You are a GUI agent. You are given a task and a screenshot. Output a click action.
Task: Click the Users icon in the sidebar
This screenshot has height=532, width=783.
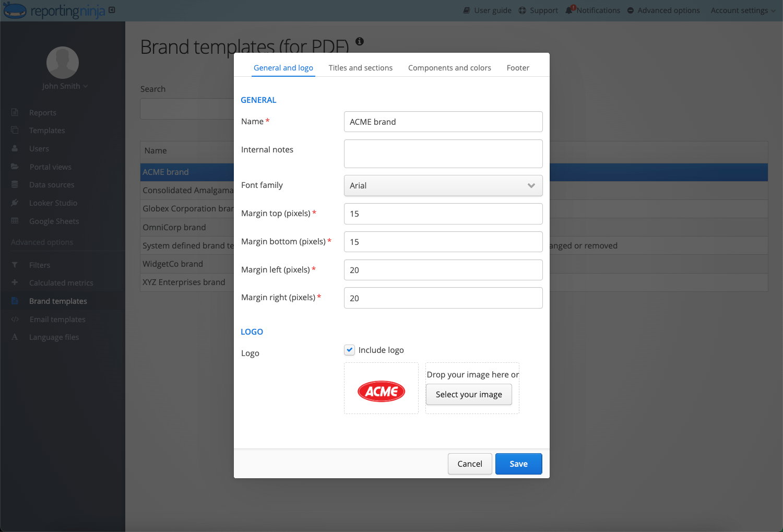16,148
